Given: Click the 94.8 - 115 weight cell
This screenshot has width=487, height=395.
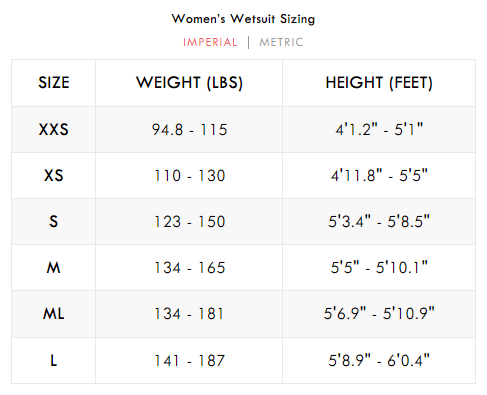Looking at the screenshot, I should tap(189, 129).
